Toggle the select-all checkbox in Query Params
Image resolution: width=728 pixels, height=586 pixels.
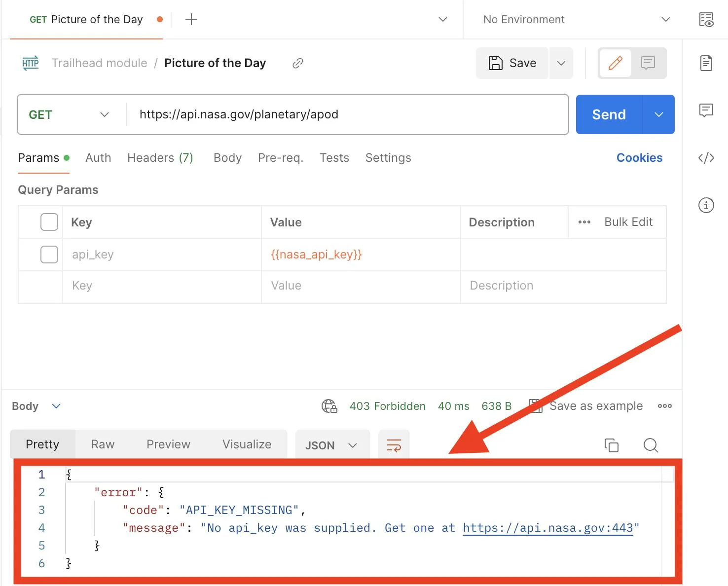pos(49,222)
